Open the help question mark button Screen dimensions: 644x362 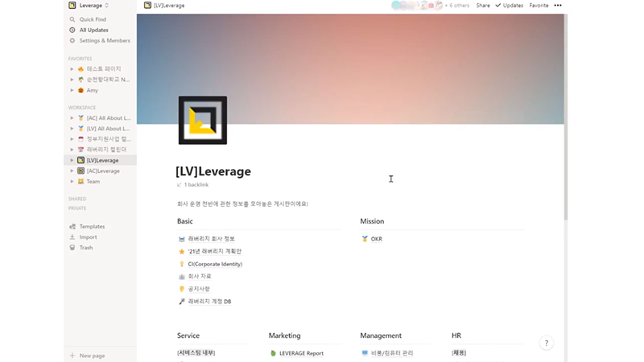pos(547,343)
